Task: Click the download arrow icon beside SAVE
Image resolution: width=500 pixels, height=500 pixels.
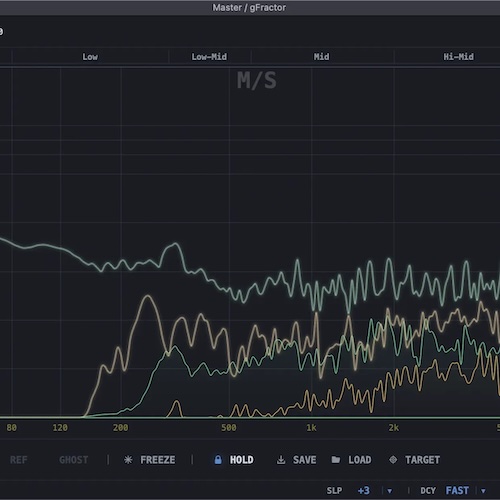Action: pos(281,460)
